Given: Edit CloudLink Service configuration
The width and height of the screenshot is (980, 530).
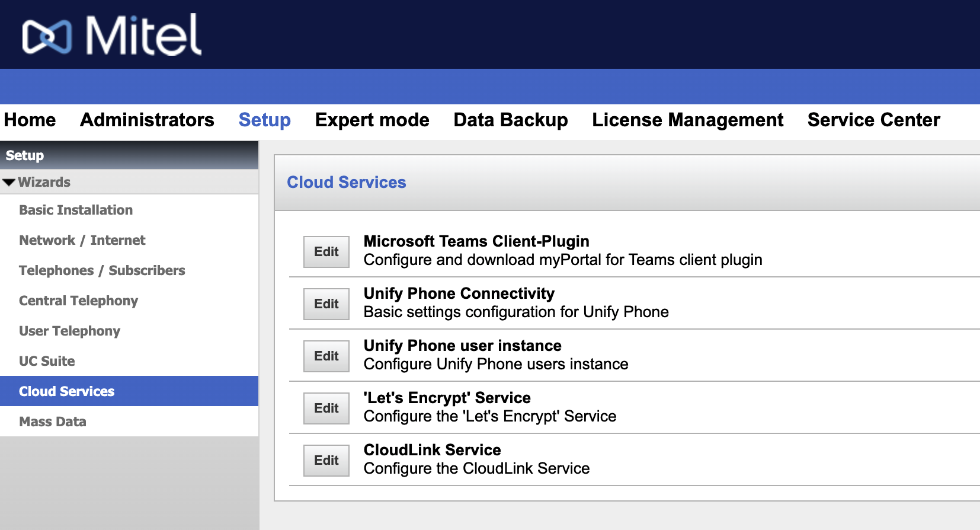Looking at the screenshot, I should (x=326, y=460).
